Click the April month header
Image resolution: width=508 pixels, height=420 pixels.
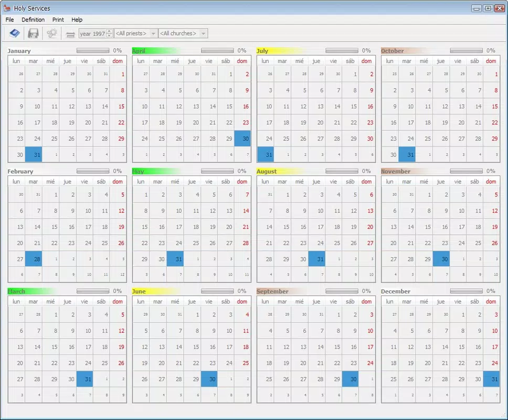click(x=139, y=51)
